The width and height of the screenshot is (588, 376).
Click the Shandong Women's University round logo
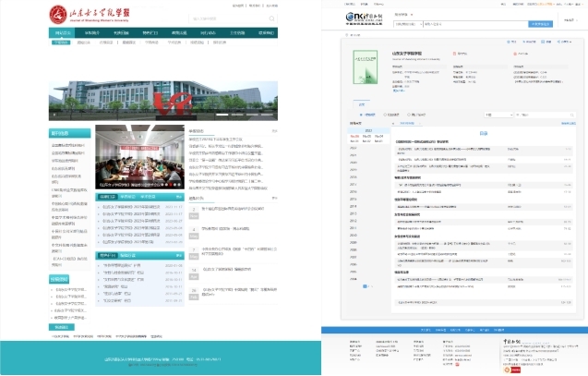tap(57, 15)
